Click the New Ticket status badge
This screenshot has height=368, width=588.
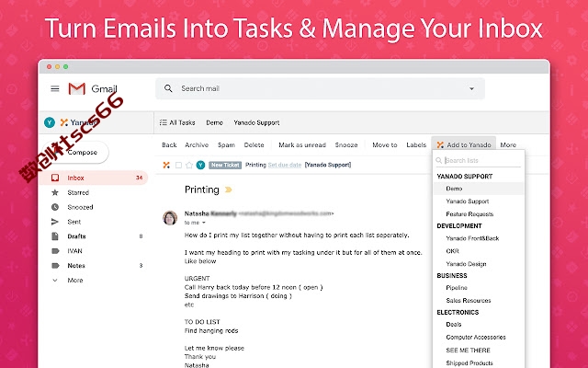point(225,165)
